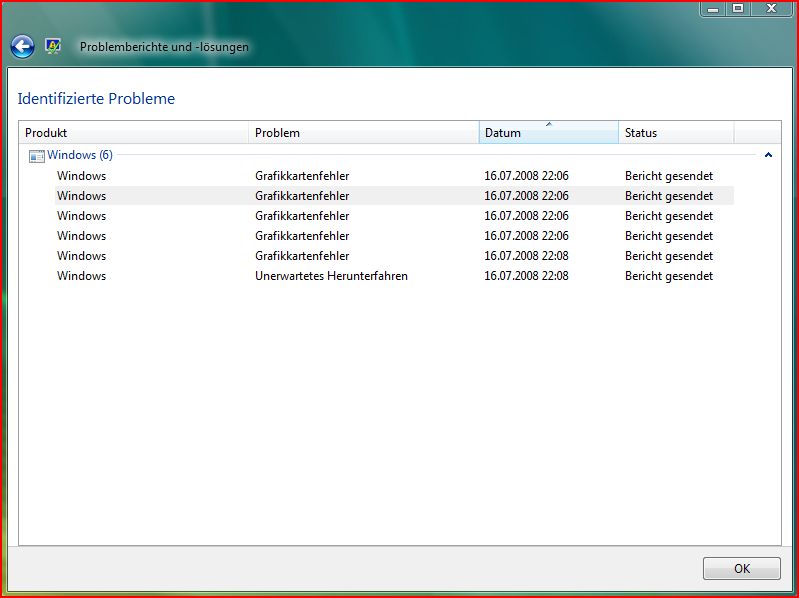
Task: Go back with the blue arrow button
Action: coord(22,47)
